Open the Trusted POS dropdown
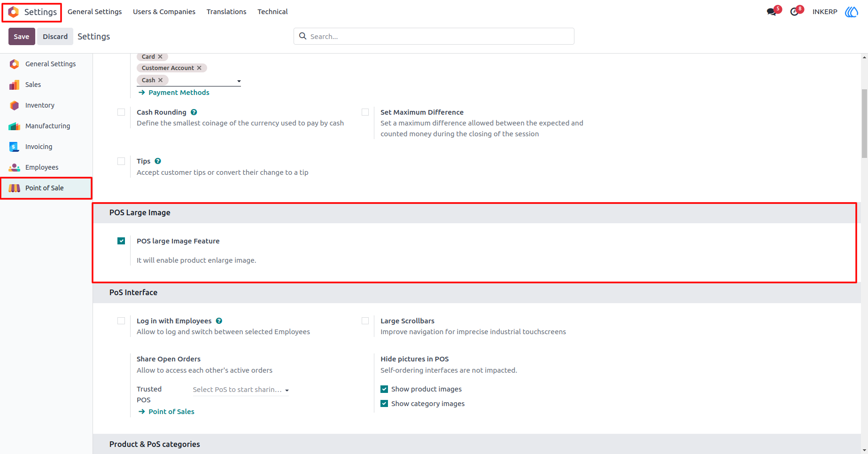 [241, 390]
